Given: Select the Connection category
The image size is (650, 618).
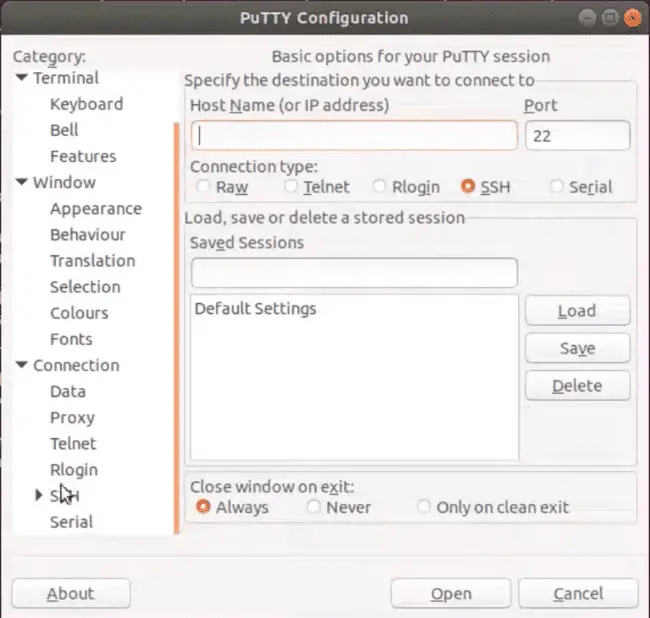Looking at the screenshot, I should 76,365.
